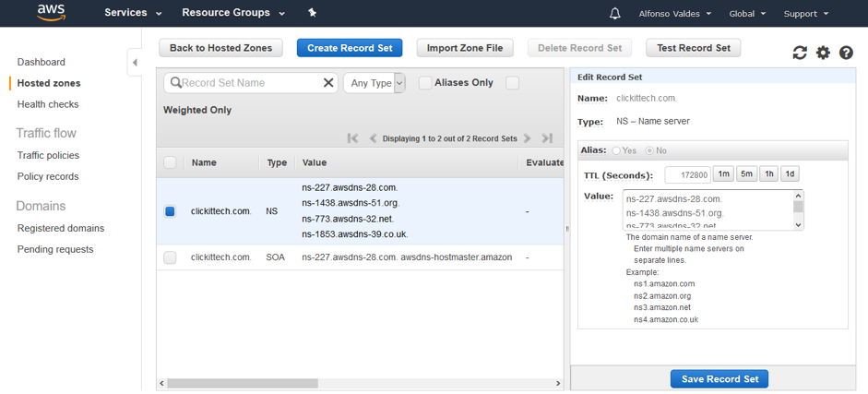Open the help question mark icon
Screen dimensions: 868x394
pos(846,54)
